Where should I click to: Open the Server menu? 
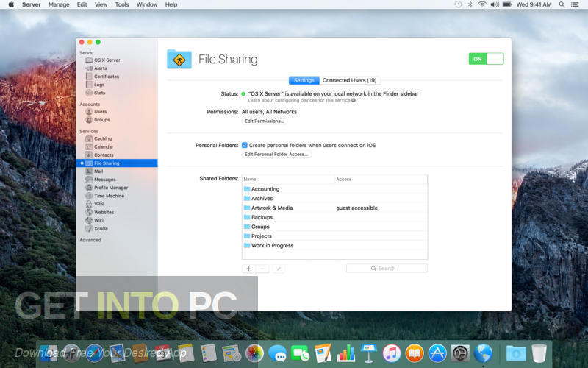(32, 4)
